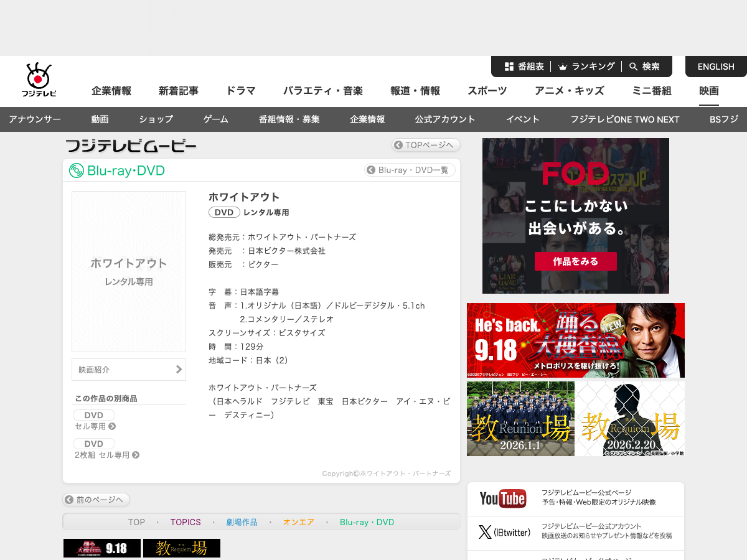The width and height of the screenshot is (747, 560).
Task: Open the ミニ番組 menu
Action: pyautogui.click(x=652, y=91)
